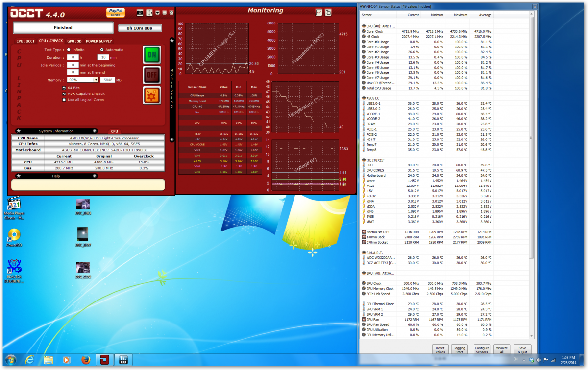Select the Noctua NH-D14 fan row
The image size is (588, 370).
(426, 231)
